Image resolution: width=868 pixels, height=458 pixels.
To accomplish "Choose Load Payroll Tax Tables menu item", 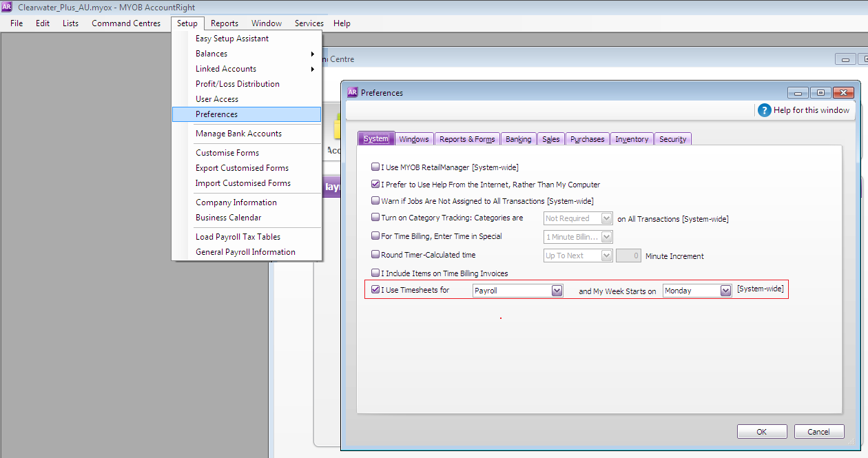I will coord(247,237).
